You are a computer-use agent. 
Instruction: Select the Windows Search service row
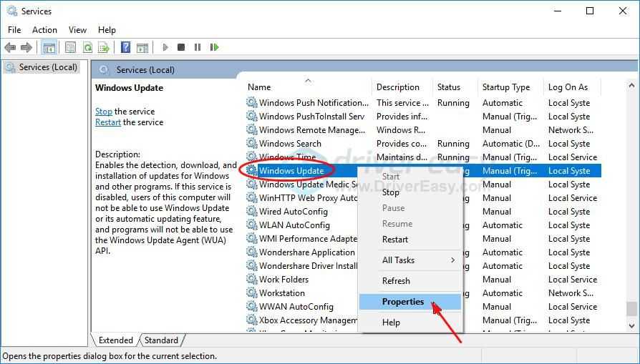click(423, 144)
